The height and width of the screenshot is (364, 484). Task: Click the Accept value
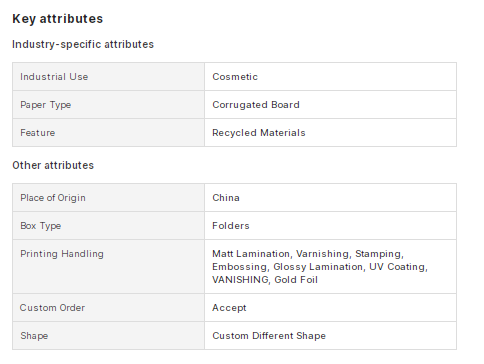click(229, 308)
